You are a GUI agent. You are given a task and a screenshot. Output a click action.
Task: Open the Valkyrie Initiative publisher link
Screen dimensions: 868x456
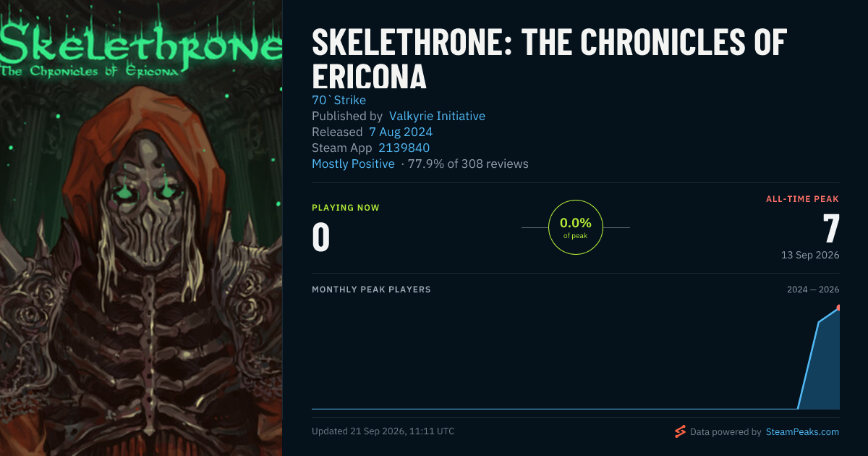click(437, 116)
